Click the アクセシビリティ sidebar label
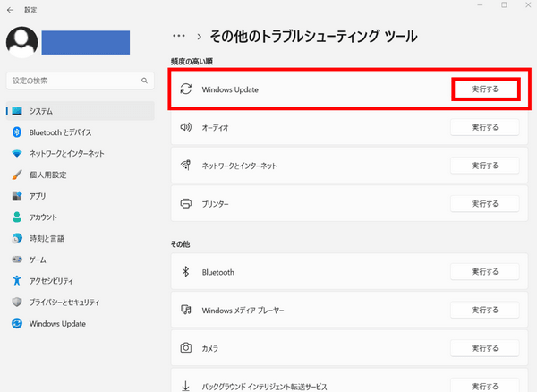537x392 pixels. tap(51, 281)
